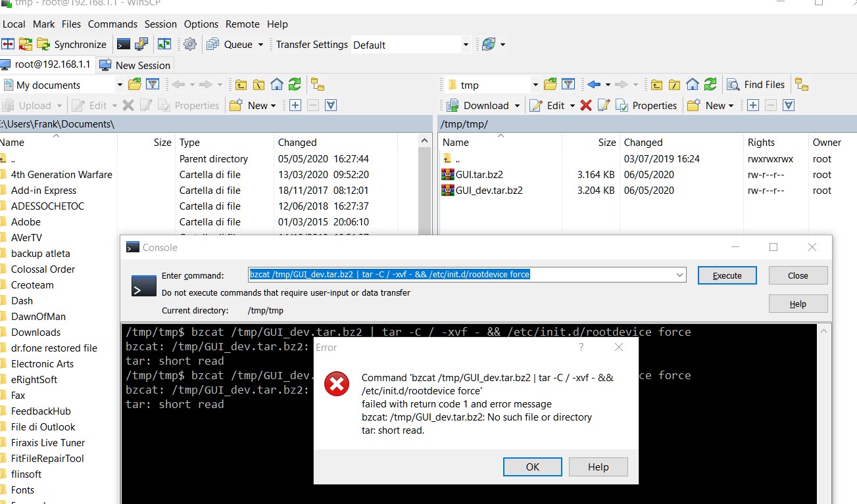
Task: Open the Session menu
Action: [160, 24]
